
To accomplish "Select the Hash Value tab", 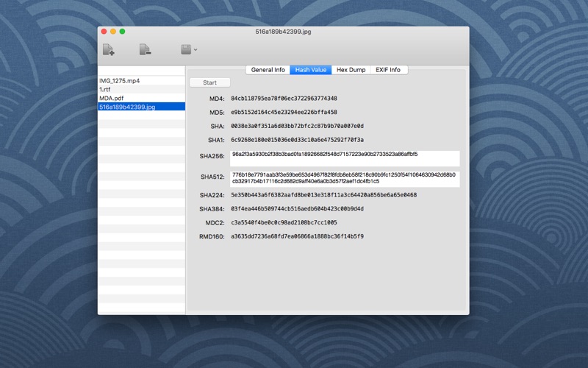I will tap(310, 70).
